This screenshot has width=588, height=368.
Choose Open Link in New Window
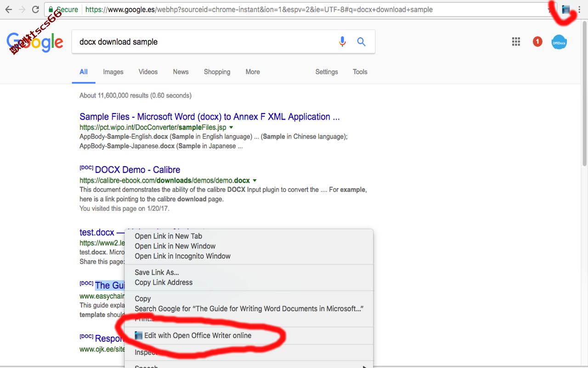pyautogui.click(x=249, y=246)
